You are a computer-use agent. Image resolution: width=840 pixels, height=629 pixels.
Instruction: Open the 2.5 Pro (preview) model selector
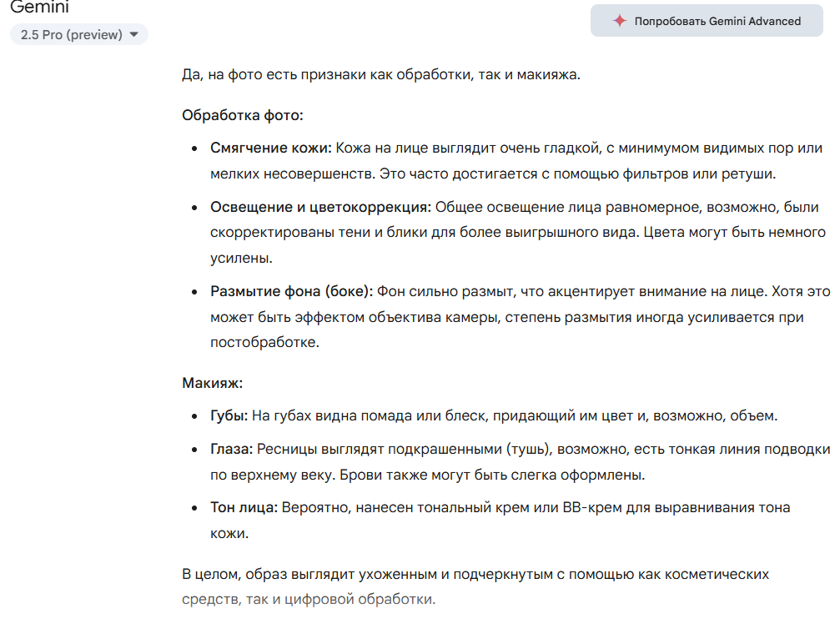(78, 35)
